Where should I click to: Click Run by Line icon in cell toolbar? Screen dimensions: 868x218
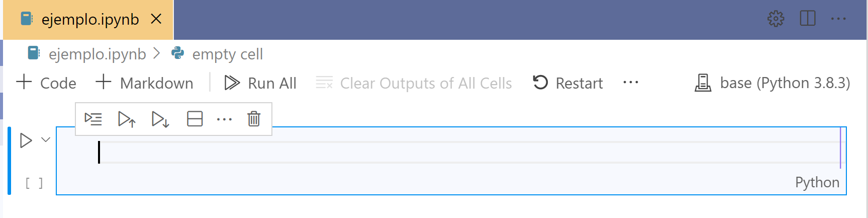pos(93,119)
